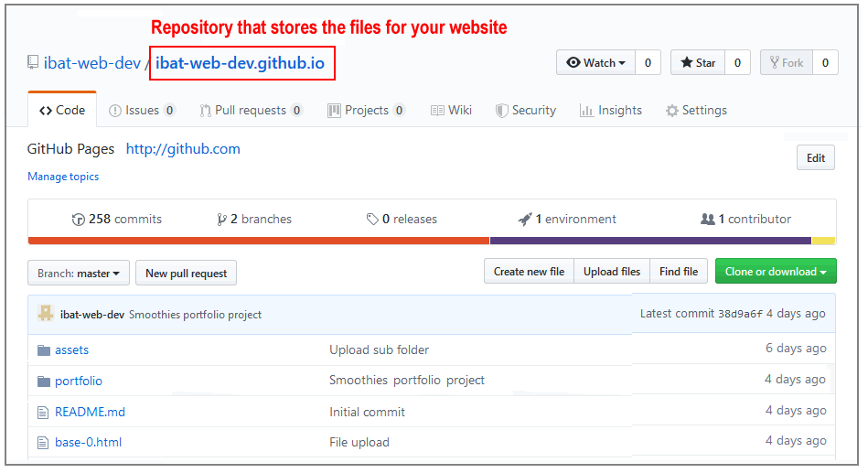The width and height of the screenshot is (868, 473).
Task: Click New pull request button
Action: tap(186, 273)
